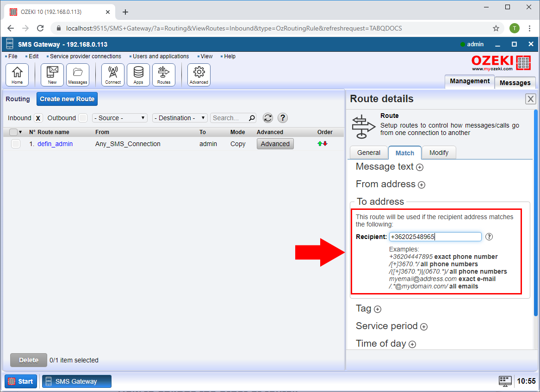Toggle the Inbound filter checkbox
The image size is (540, 392).
tap(38, 118)
